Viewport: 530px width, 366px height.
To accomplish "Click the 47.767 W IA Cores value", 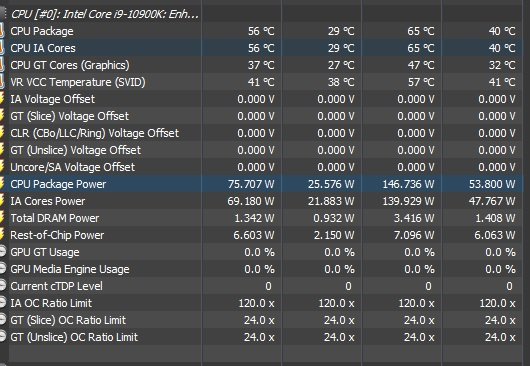I will 492,201.
